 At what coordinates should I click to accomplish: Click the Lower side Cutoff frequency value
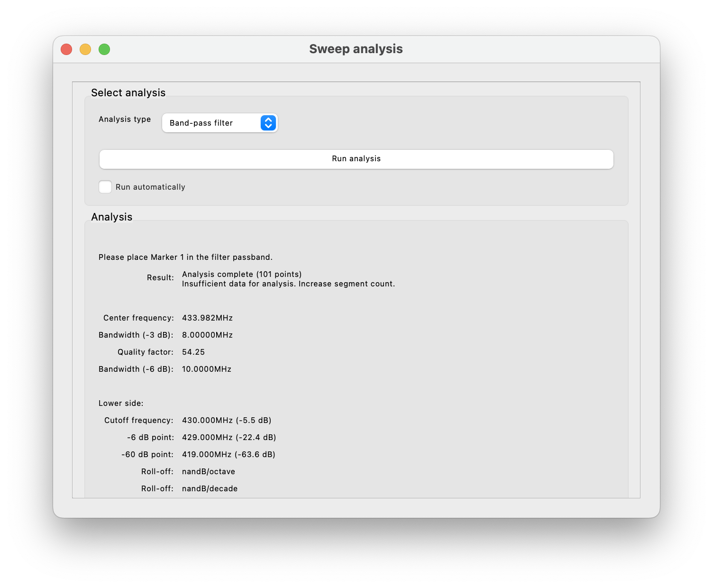pyautogui.click(x=226, y=420)
